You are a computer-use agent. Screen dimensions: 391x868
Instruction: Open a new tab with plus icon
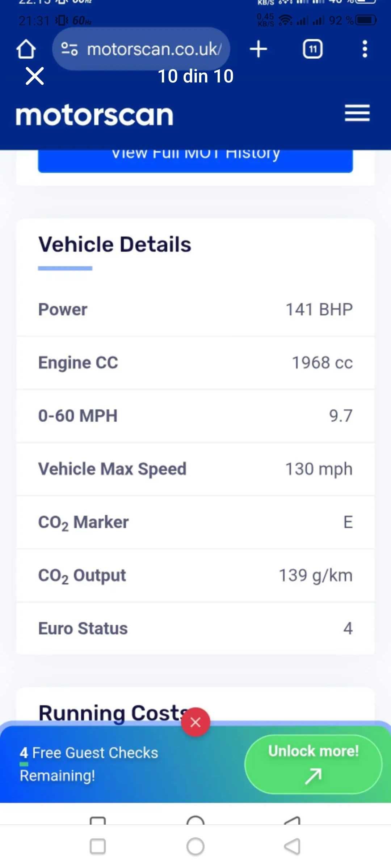point(258,49)
